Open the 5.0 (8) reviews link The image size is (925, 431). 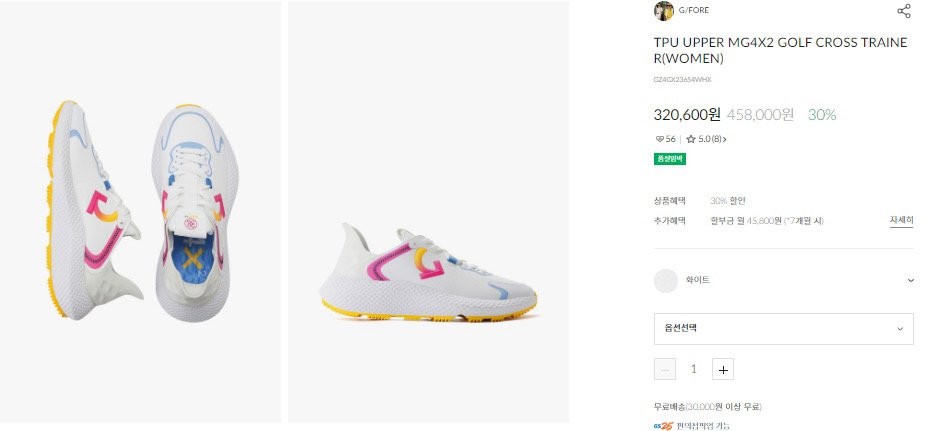pos(711,139)
